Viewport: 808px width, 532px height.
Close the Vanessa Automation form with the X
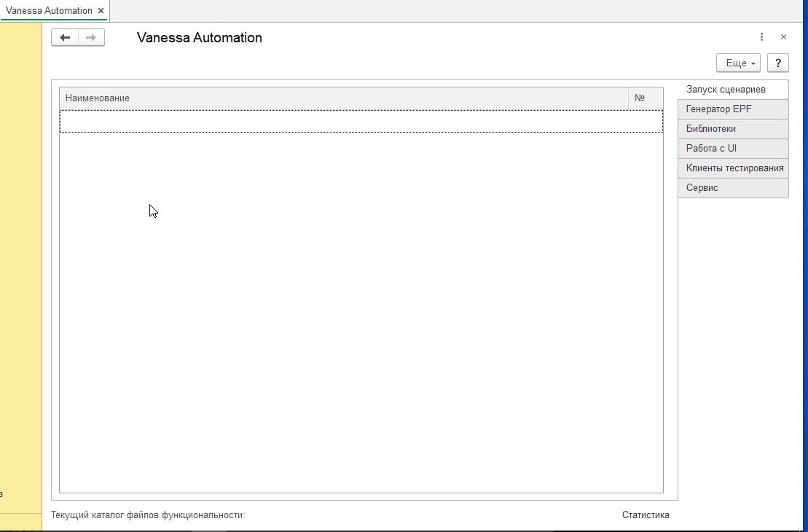[x=783, y=37]
